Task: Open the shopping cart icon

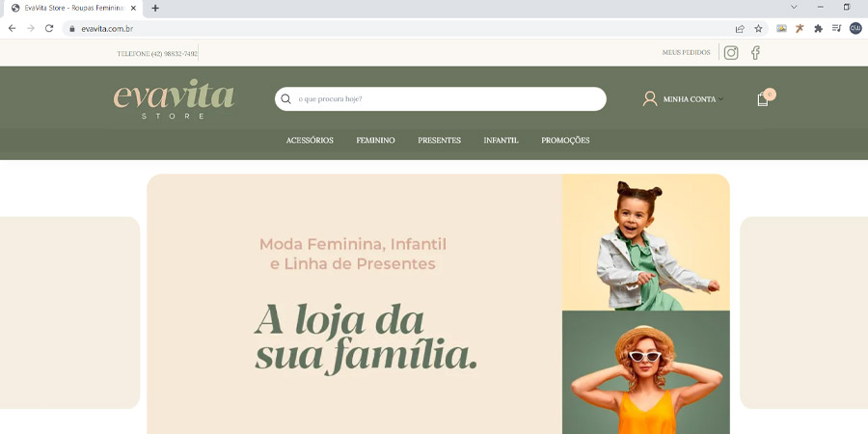Action: point(763,99)
